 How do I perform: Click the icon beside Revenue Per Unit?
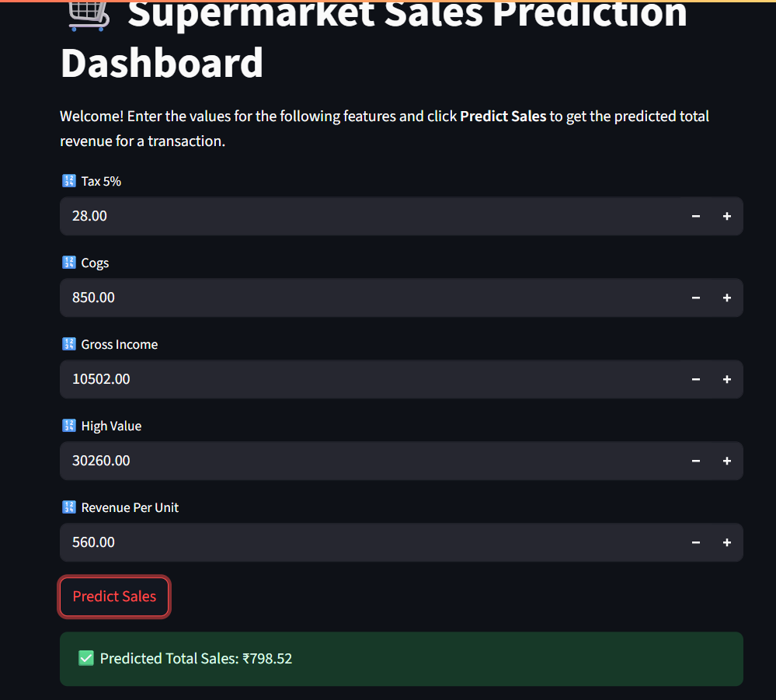point(69,507)
